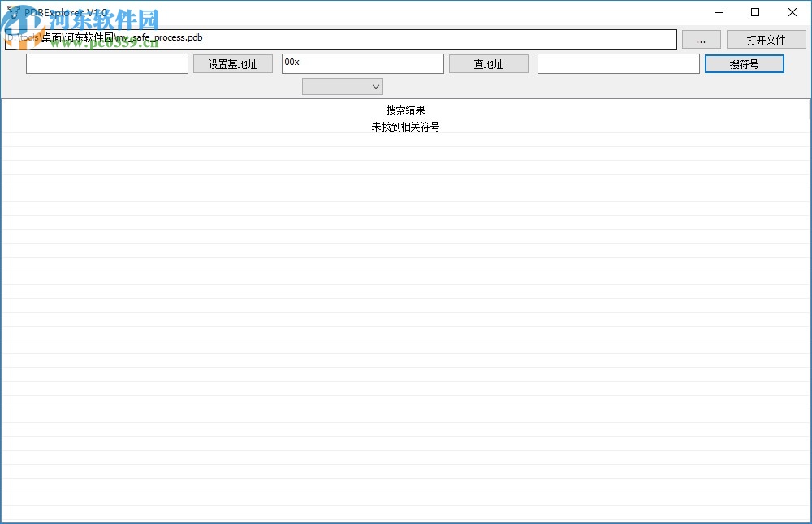Search symbols using the 搜符号 button

click(744, 63)
